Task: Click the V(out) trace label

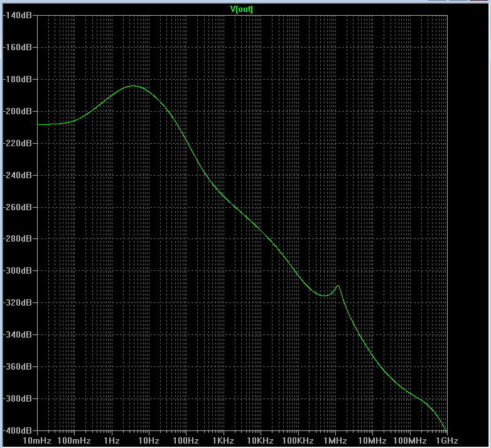Action: pyautogui.click(x=242, y=9)
